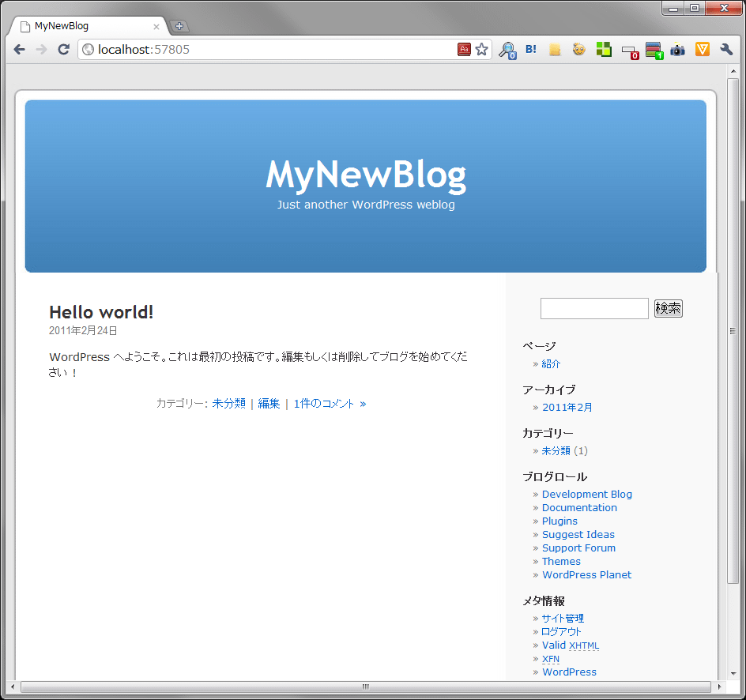Click the vertical scrollbar thumb
The height and width of the screenshot is (700, 746).
click(733, 331)
